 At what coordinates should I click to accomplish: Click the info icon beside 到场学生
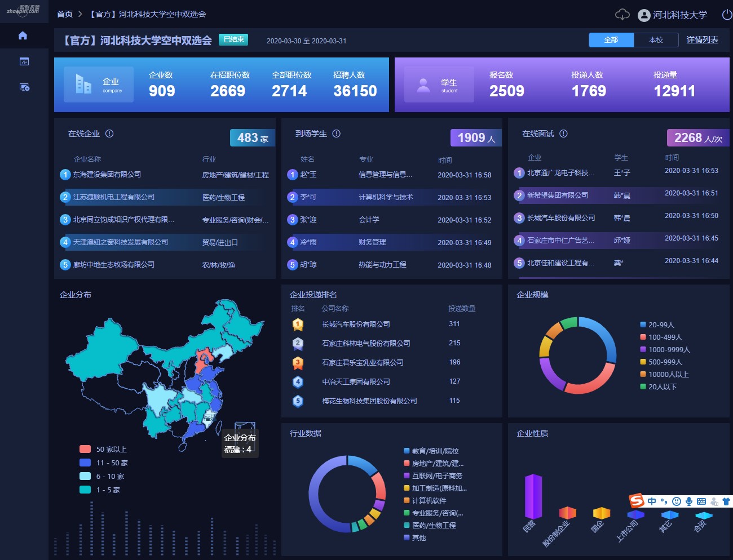[x=337, y=134]
